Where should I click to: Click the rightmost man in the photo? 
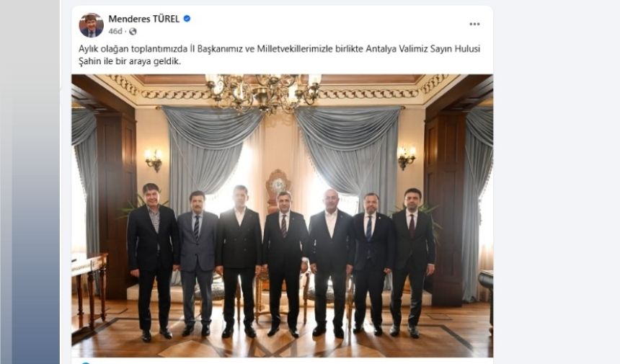pos(412,262)
